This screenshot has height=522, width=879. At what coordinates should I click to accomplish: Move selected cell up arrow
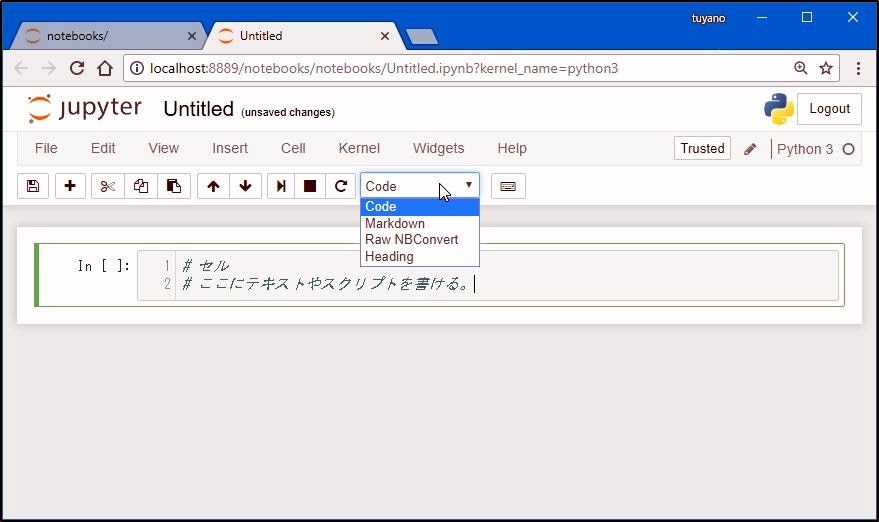click(x=213, y=186)
